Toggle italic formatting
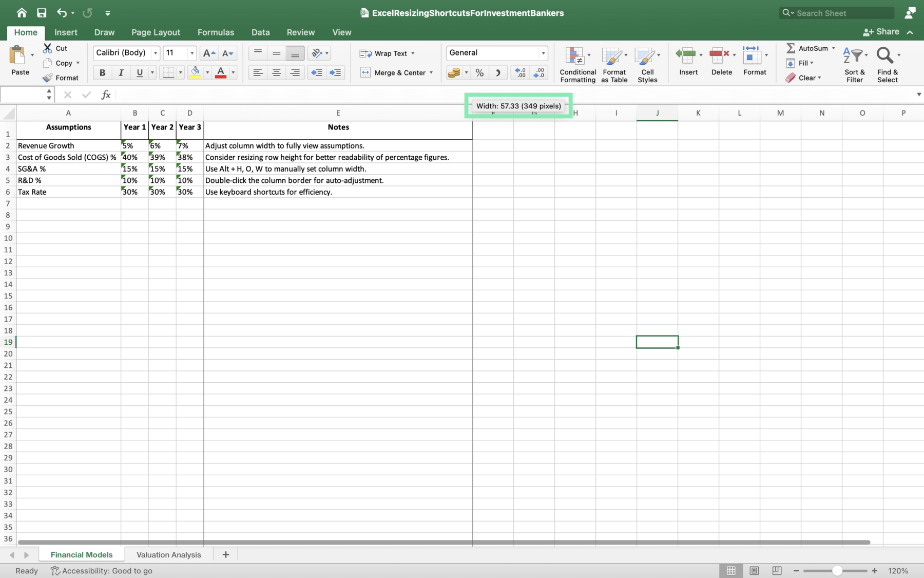The image size is (924, 578). [x=121, y=72]
